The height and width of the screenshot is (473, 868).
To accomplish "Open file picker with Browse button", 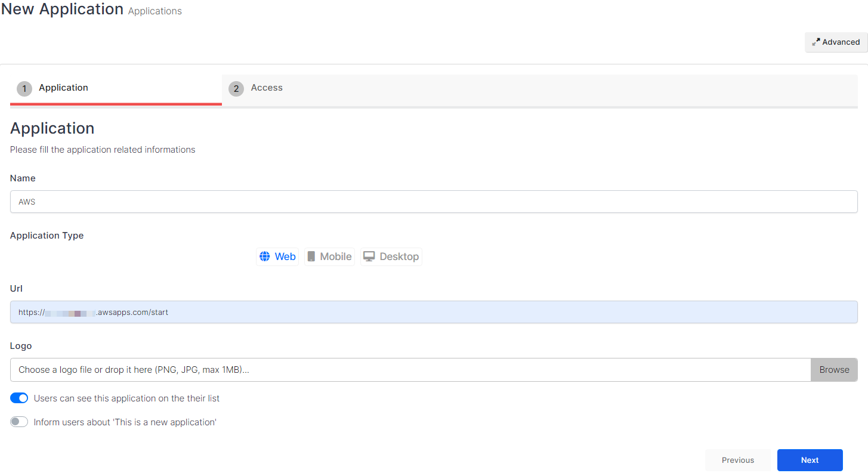I will 833,370.
